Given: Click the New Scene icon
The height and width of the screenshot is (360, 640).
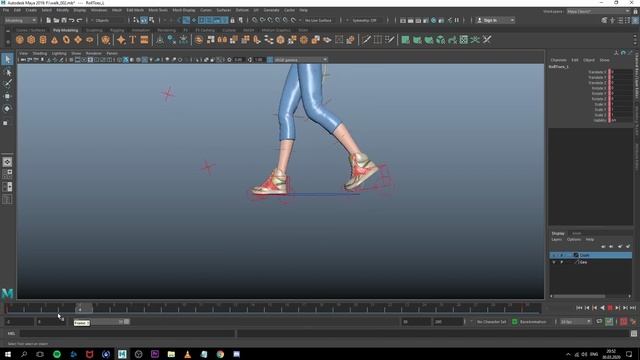Looking at the screenshot, I should (x=49, y=20).
